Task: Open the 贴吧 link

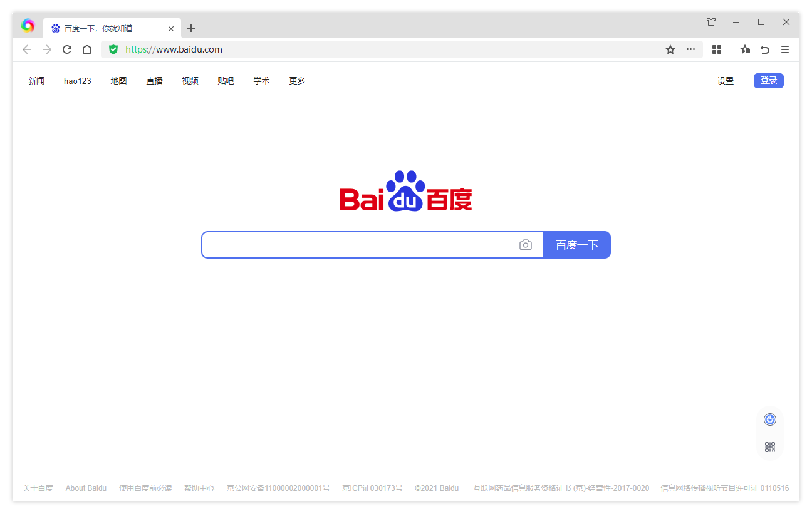Action: (x=226, y=81)
